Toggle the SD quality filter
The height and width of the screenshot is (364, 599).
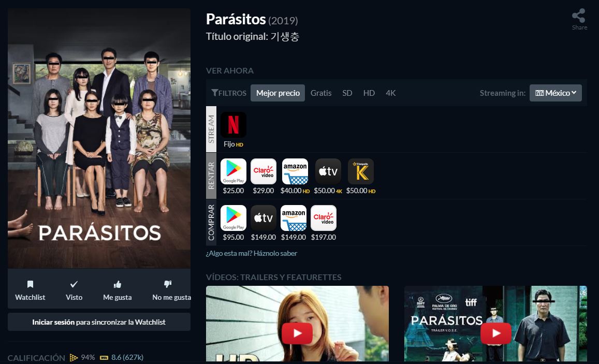pyautogui.click(x=347, y=93)
